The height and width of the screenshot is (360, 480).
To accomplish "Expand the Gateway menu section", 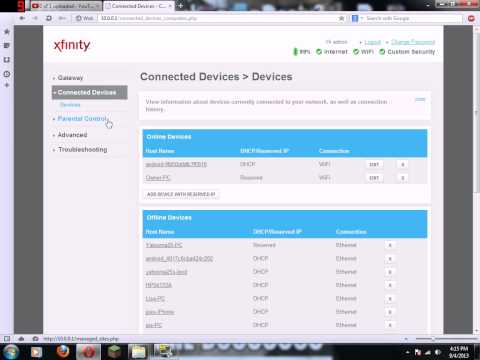I will click(x=70, y=78).
